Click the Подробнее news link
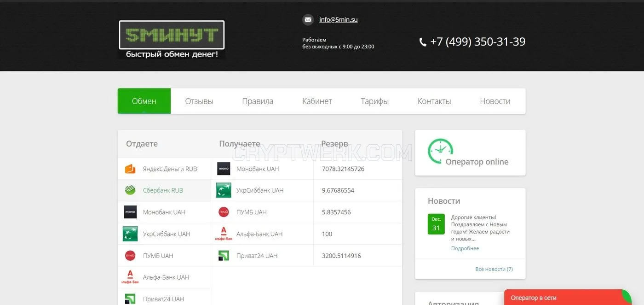The height and width of the screenshot is (305, 644). click(x=465, y=248)
